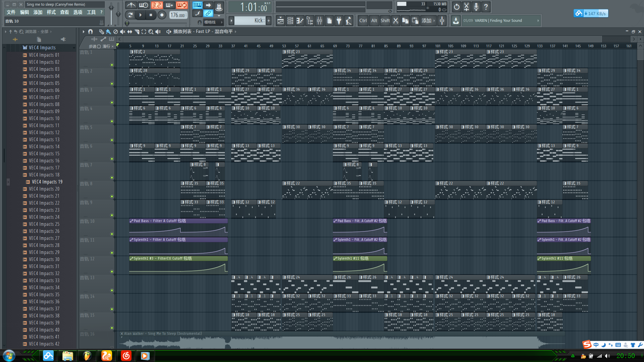Open the tempo tapper icon

(x=349, y=21)
